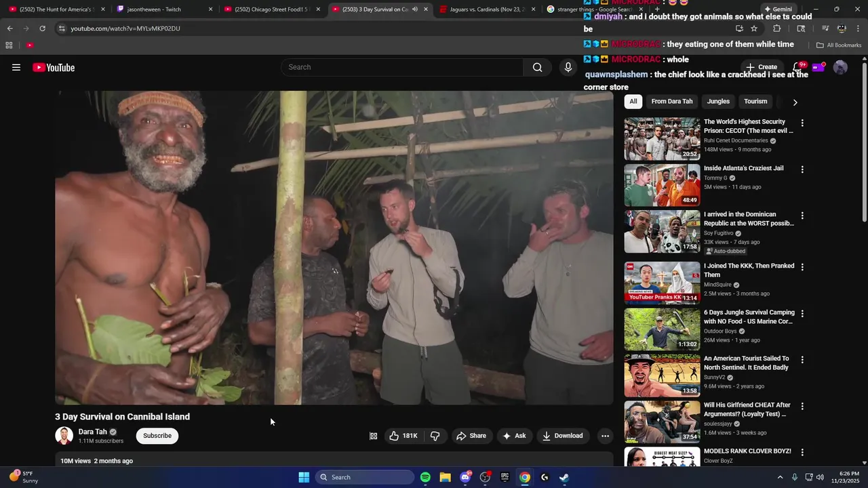Subscribe to Dara Tah channel

click(x=157, y=436)
